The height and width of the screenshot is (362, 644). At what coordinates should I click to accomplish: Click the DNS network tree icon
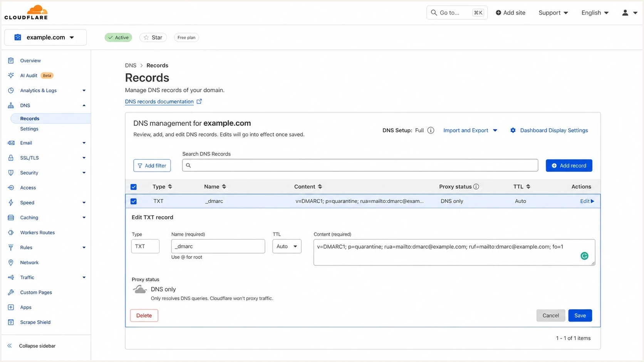pyautogui.click(x=11, y=105)
